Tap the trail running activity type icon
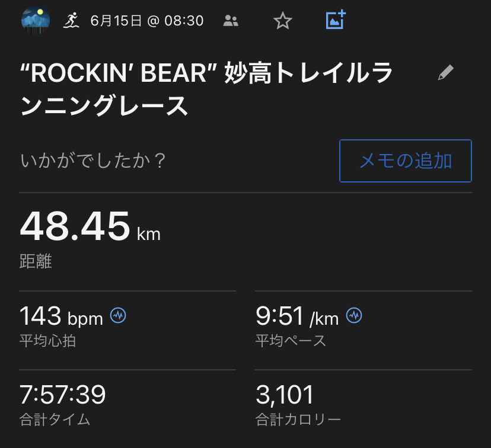 [72, 21]
